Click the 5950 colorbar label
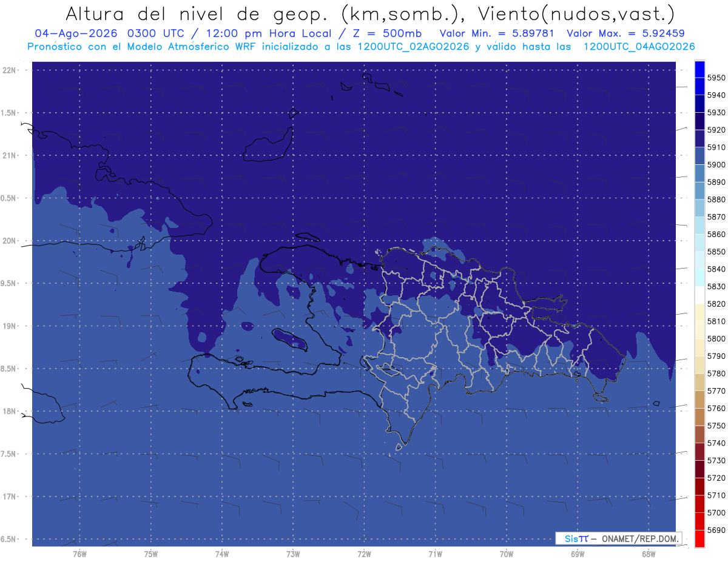Viewport: 728px width, 562px height. [716, 78]
